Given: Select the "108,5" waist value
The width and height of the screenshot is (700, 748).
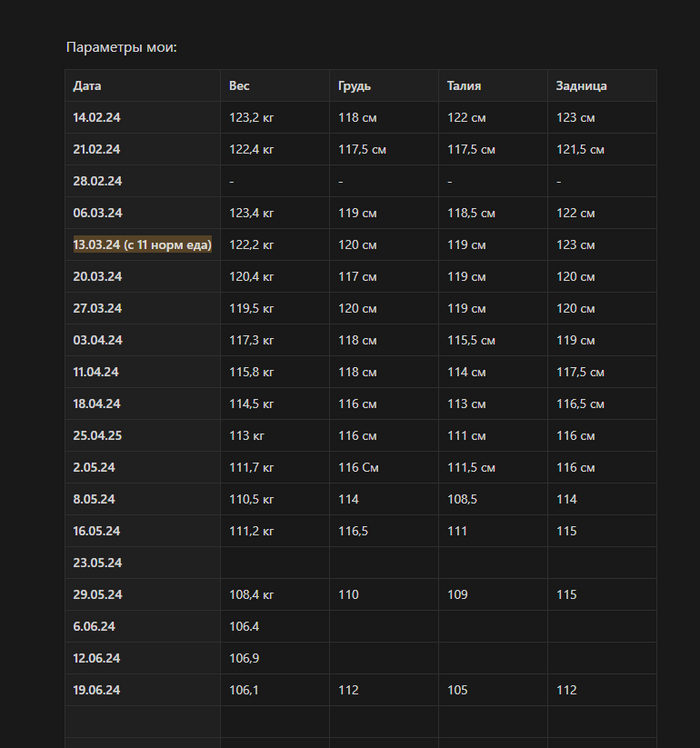Looking at the screenshot, I should (462, 499).
